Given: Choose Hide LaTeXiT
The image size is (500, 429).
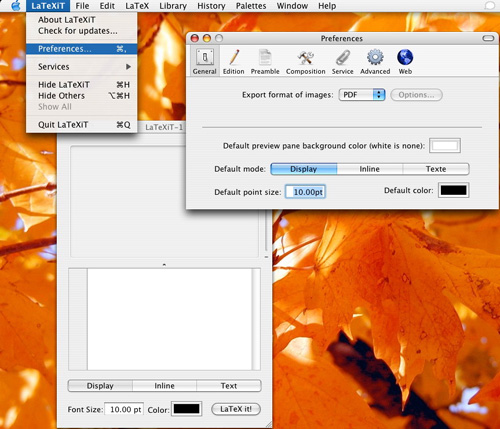Looking at the screenshot, I should tap(82, 85).
